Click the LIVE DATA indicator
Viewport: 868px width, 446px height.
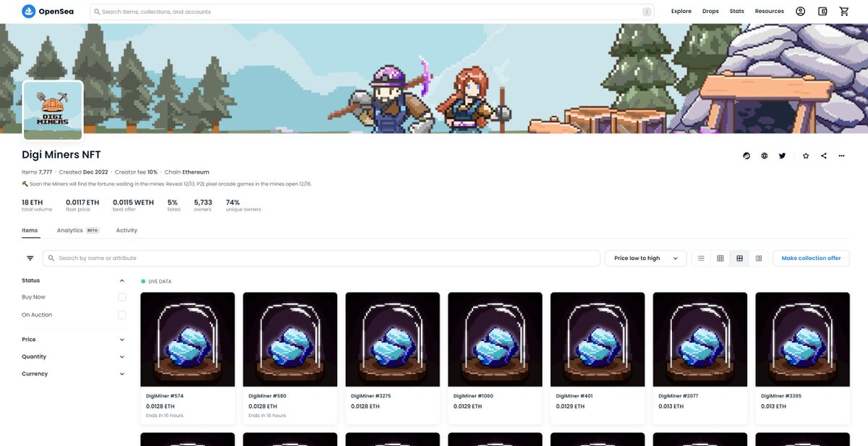tap(156, 281)
